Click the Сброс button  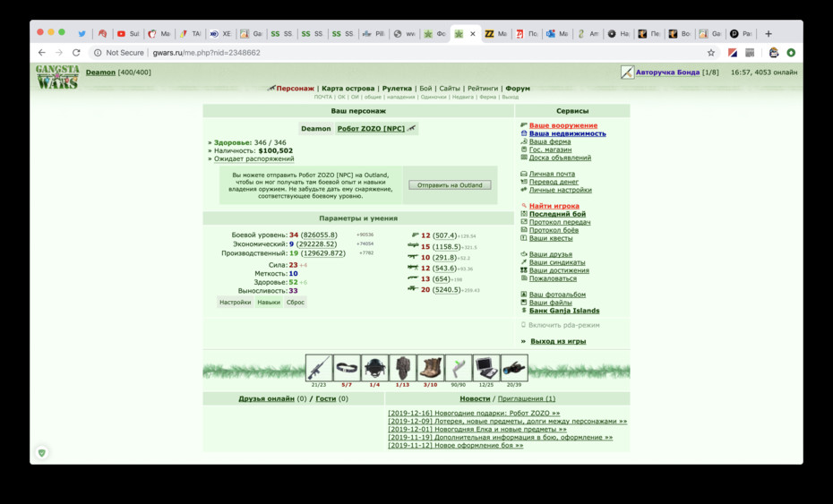coord(296,303)
